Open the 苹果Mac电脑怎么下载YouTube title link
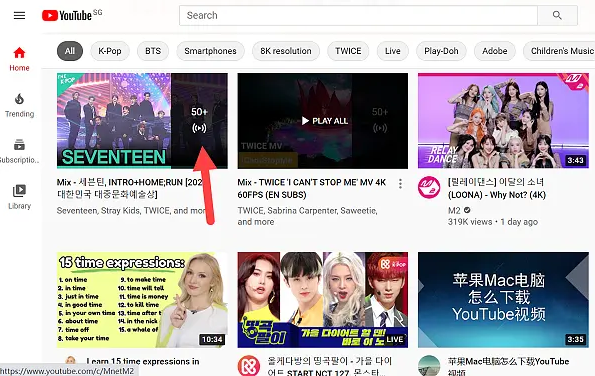 click(508, 366)
